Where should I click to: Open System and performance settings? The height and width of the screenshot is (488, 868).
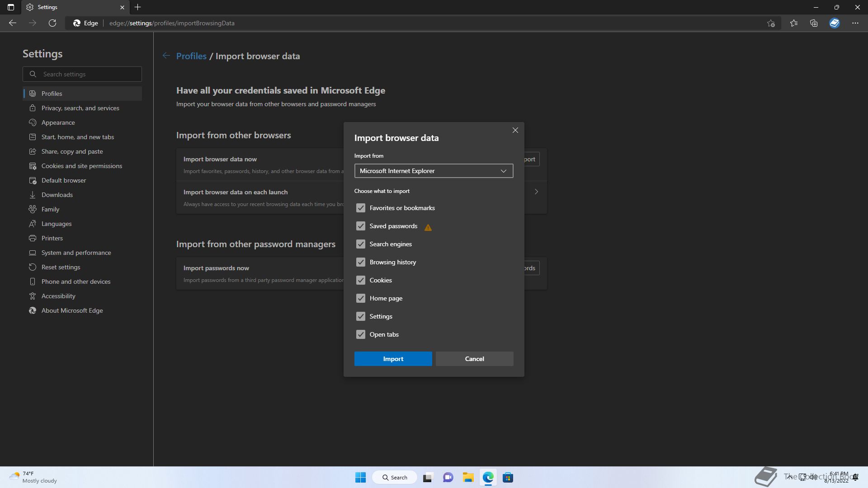click(x=82, y=253)
